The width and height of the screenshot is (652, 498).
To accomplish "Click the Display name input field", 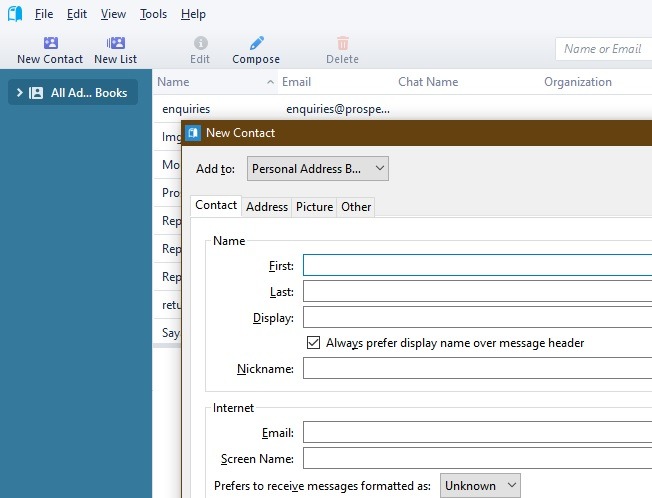I will pos(477,317).
